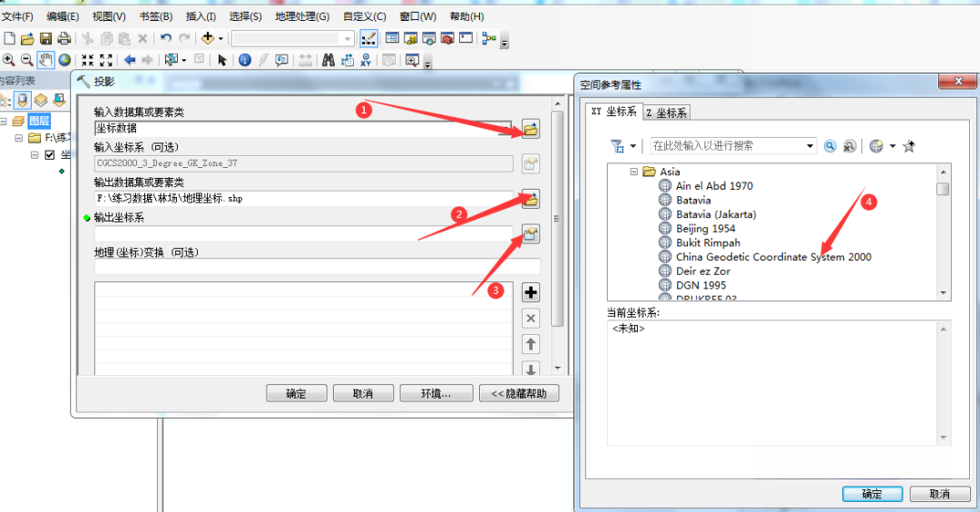The width and height of the screenshot is (980, 512).
Task: Open the 文件(F) menu
Action: click(17, 16)
